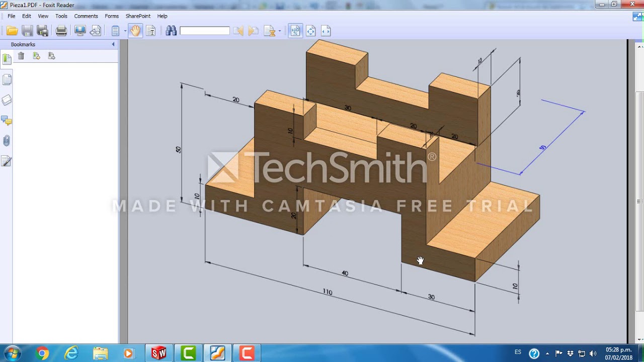This screenshot has width=644, height=362.
Task: Open the green Camtasia app in the taskbar
Action: click(188, 353)
